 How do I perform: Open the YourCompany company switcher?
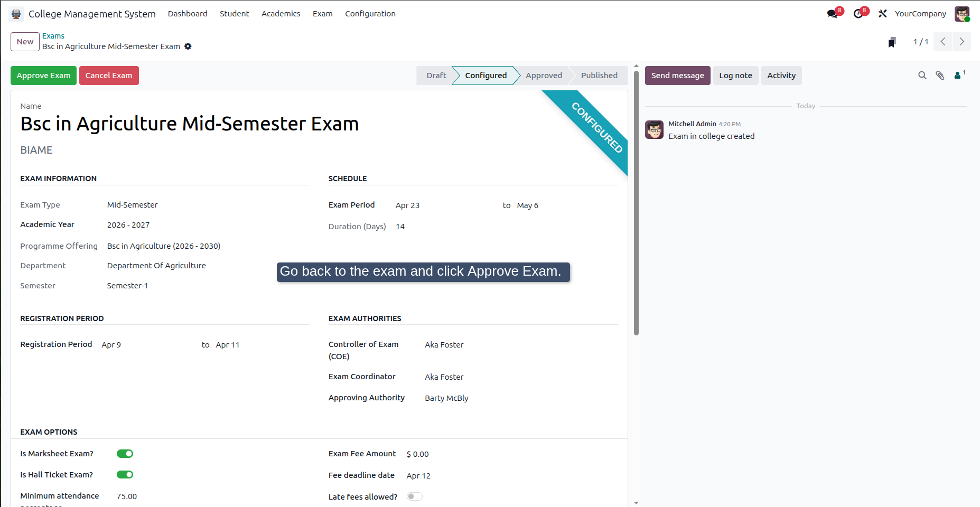[920, 14]
